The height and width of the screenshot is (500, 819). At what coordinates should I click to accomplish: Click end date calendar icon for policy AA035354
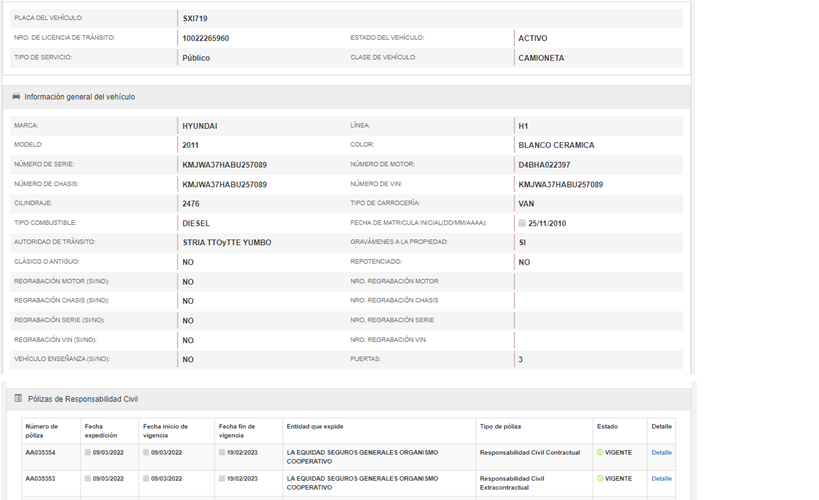tap(221, 453)
